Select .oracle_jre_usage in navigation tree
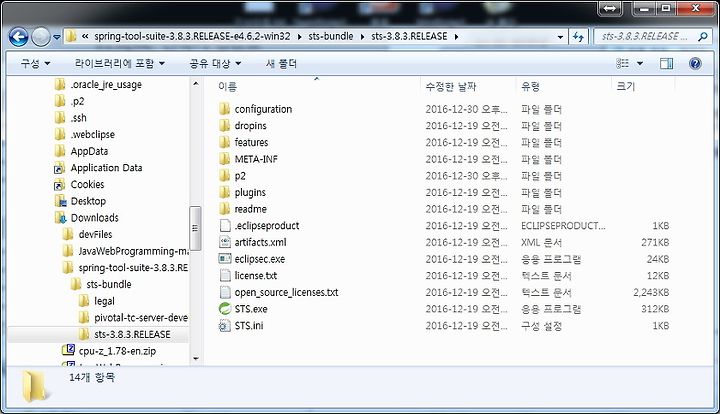The width and height of the screenshot is (720, 414). click(x=106, y=84)
